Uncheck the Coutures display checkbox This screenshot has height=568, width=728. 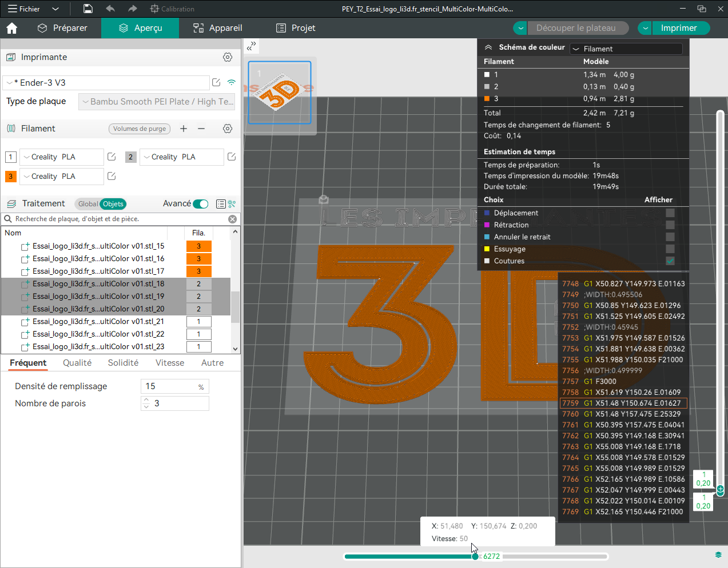coord(670,261)
